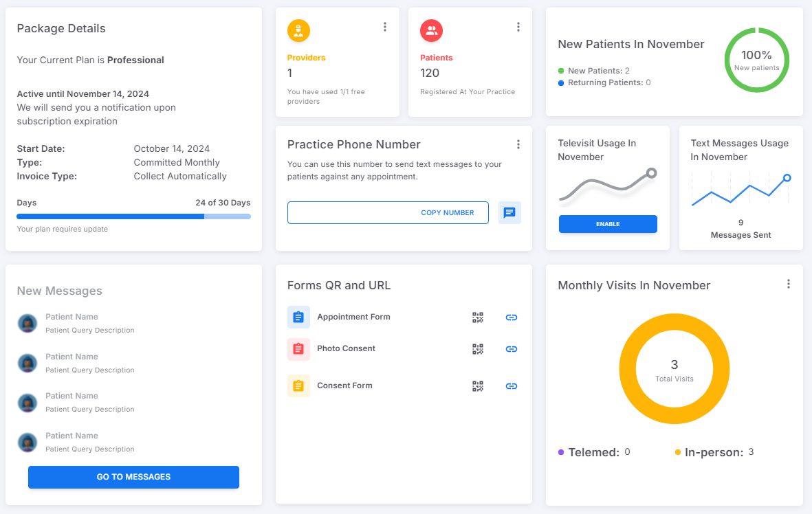812x514 pixels.
Task: Click the red Photo Consent clipboard icon
Action: (298, 349)
